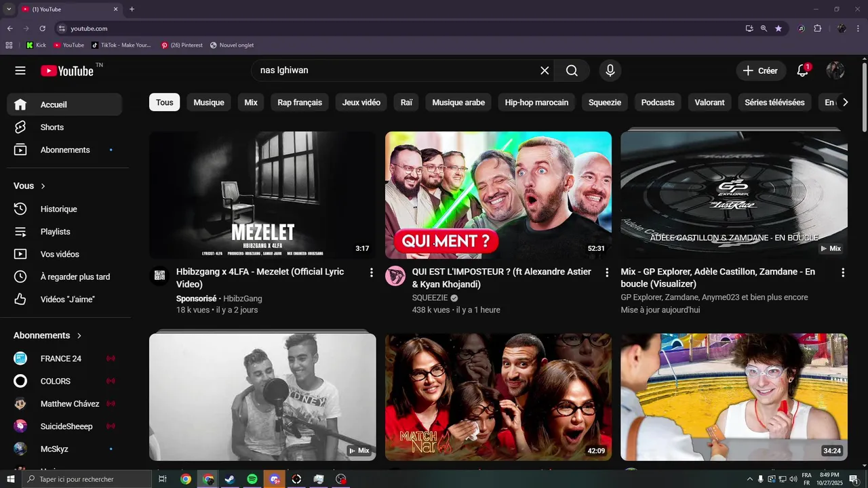Click the magnifier search button
The image size is (868, 488).
coord(572,70)
